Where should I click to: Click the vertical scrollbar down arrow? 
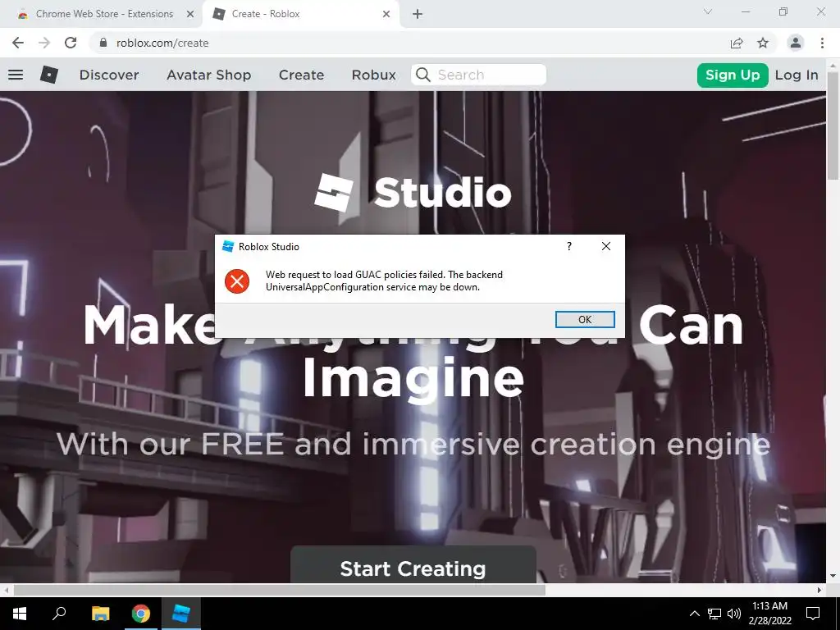tap(833, 577)
